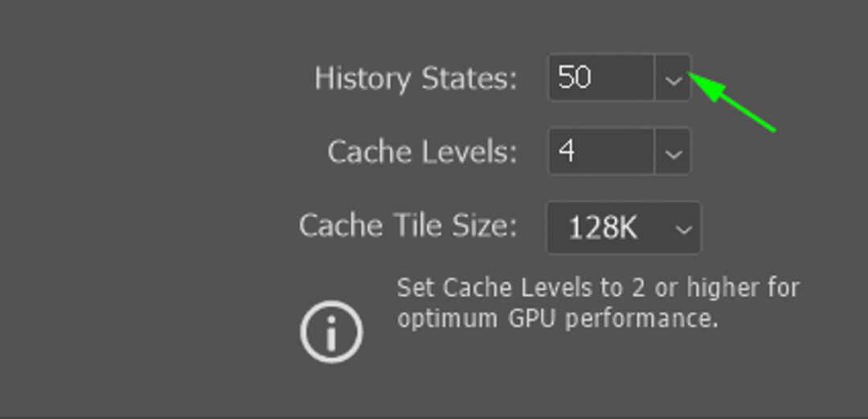Screen dimensions: 868x419
Task: Click the Cache Levels value field
Action: [x=601, y=151]
